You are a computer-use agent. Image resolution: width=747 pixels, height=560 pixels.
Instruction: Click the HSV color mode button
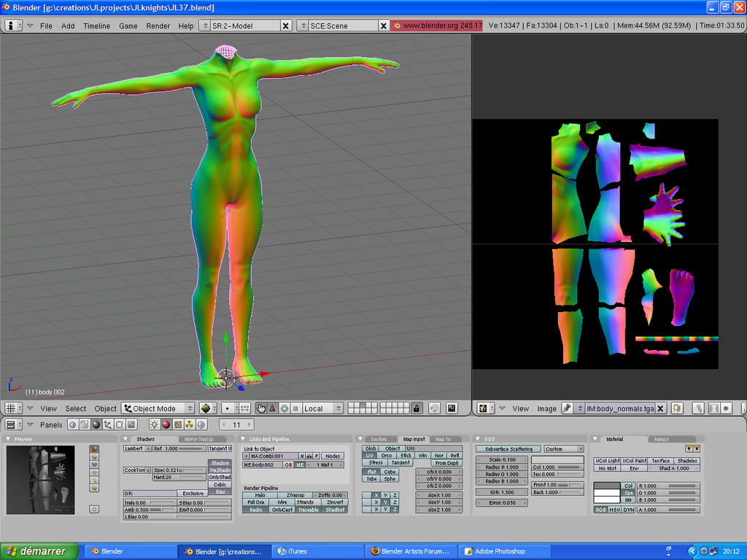click(x=614, y=510)
